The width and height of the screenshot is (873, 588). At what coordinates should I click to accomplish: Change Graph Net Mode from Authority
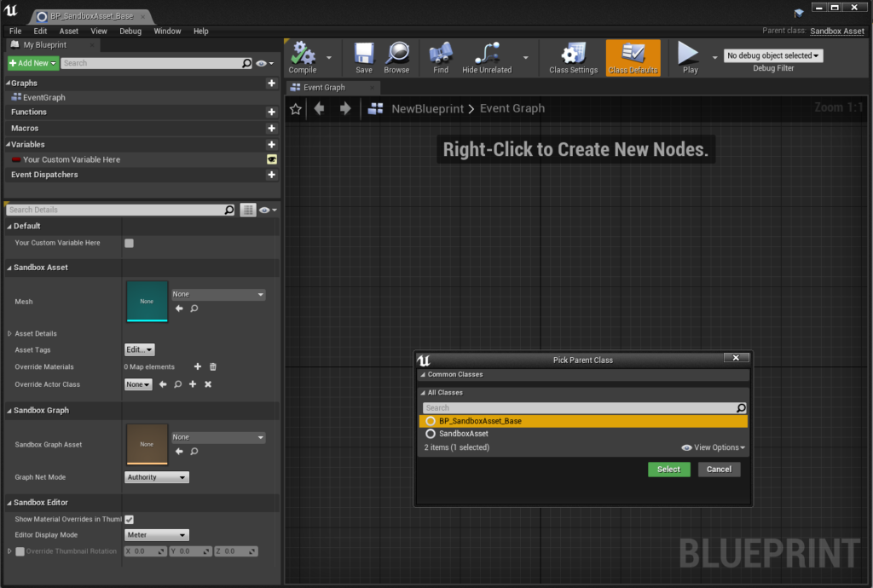pos(157,477)
